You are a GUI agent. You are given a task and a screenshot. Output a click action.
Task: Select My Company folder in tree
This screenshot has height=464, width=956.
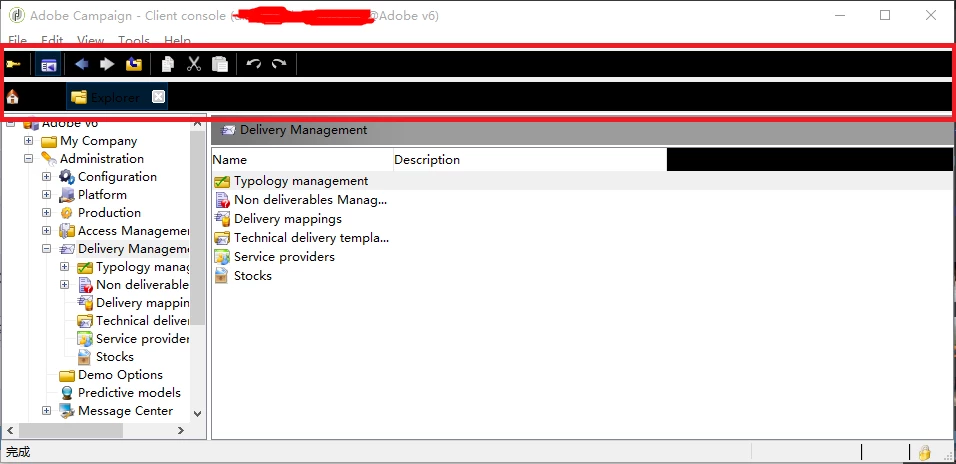98,141
